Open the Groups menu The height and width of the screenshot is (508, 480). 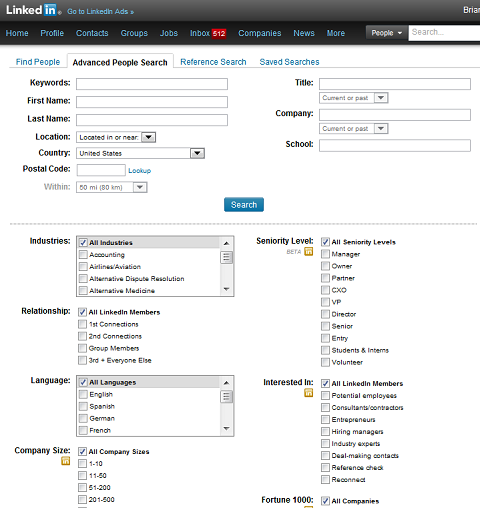click(134, 33)
